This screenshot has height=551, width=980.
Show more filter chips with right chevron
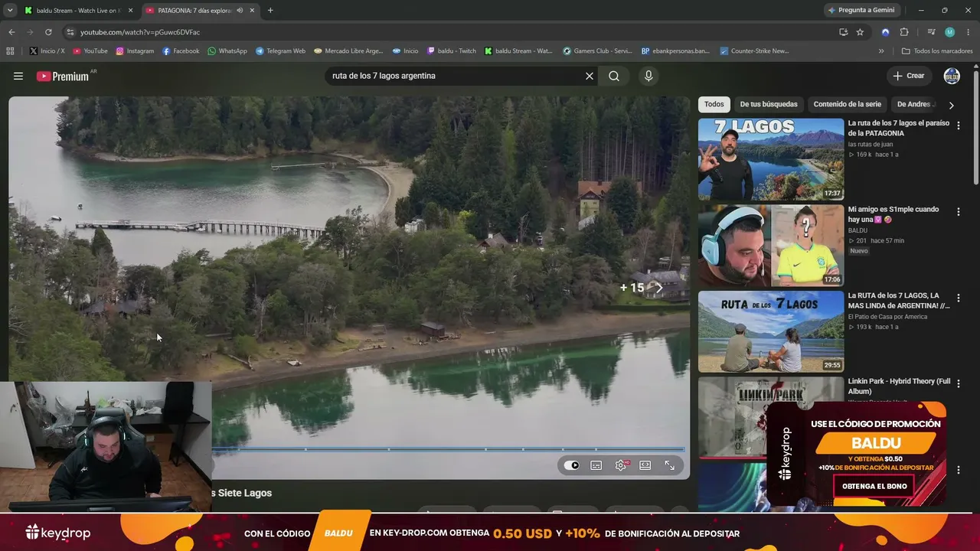952,105
